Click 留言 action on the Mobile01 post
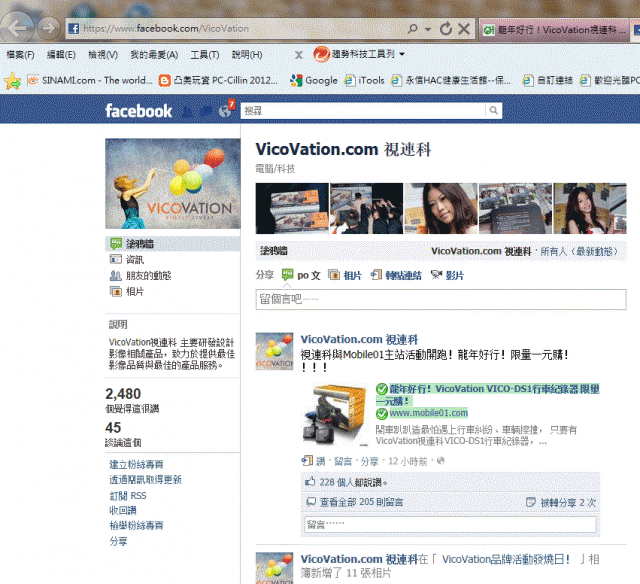The width and height of the screenshot is (640, 584). [x=343, y=461]
